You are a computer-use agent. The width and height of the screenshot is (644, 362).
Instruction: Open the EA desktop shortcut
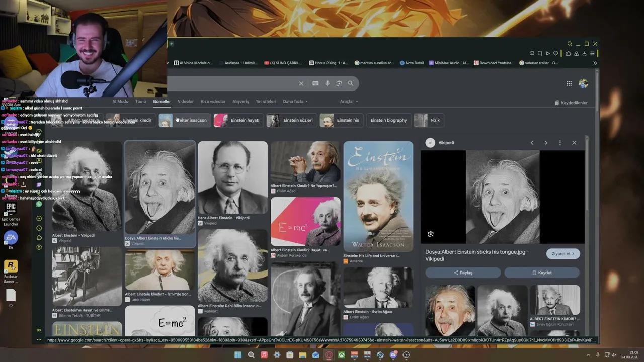[x=11, y=240]
